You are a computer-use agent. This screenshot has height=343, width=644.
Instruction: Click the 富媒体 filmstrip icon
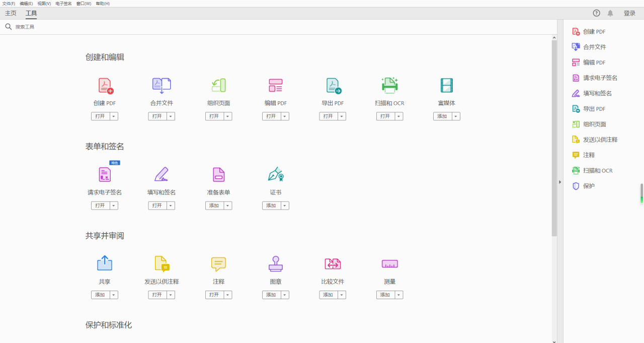click(x=446, y=86)
